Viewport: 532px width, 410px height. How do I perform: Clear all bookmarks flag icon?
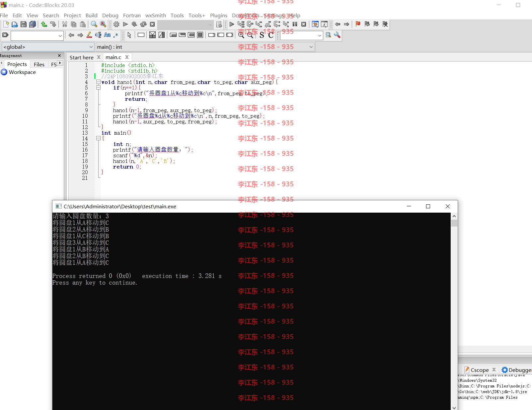pyautogui.click(x=385, y=24)
